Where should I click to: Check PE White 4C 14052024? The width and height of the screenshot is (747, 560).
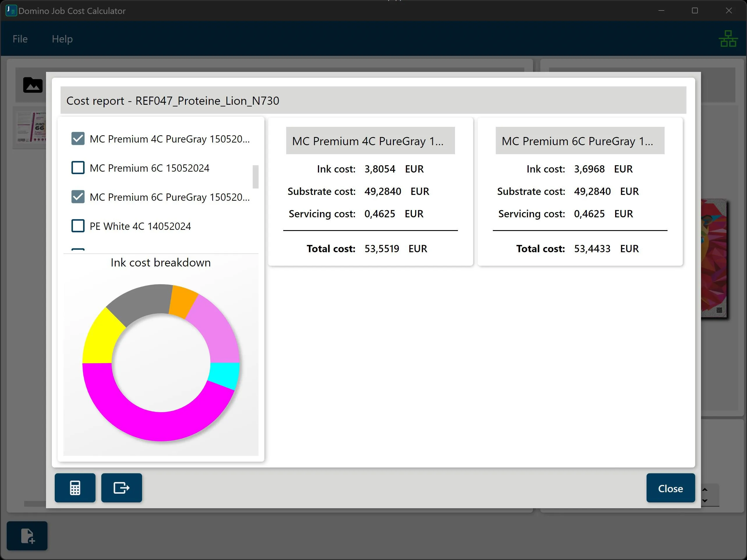[78, 226]
